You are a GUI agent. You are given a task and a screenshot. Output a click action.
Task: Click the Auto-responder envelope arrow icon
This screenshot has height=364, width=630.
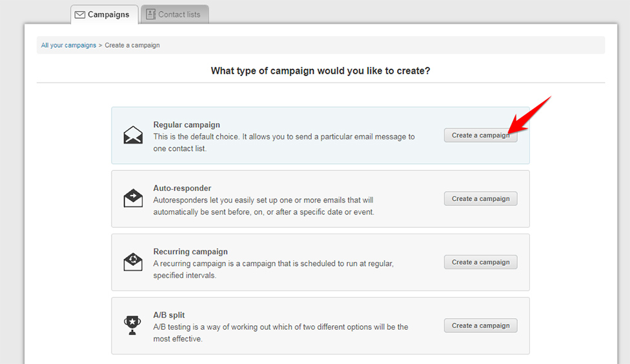(x=133, y=198)
